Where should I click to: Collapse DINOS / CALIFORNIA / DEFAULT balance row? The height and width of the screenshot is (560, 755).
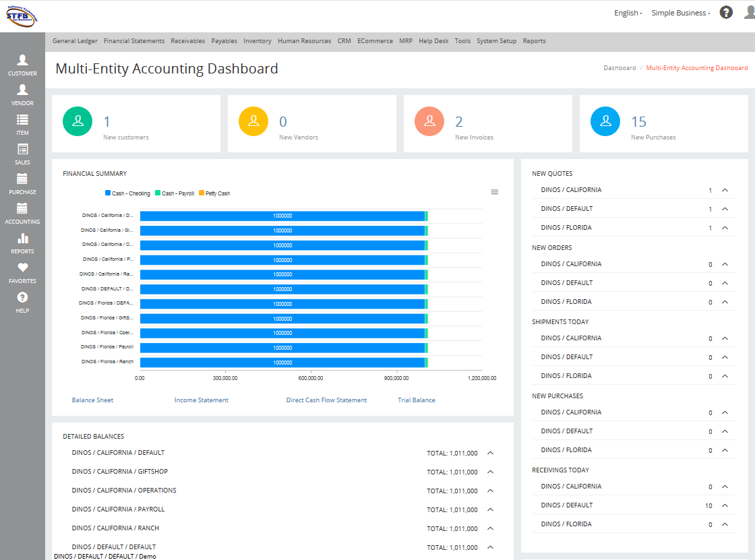coord(490,453)
